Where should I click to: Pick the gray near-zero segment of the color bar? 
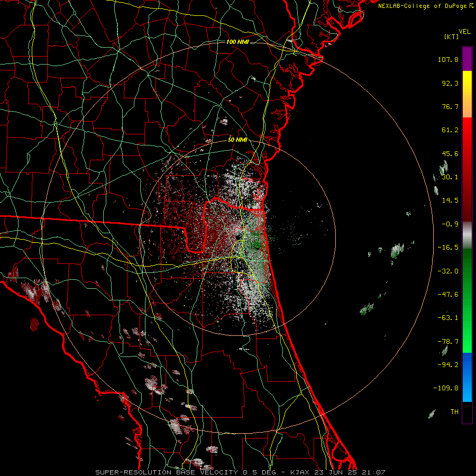[x=467, y=235]
